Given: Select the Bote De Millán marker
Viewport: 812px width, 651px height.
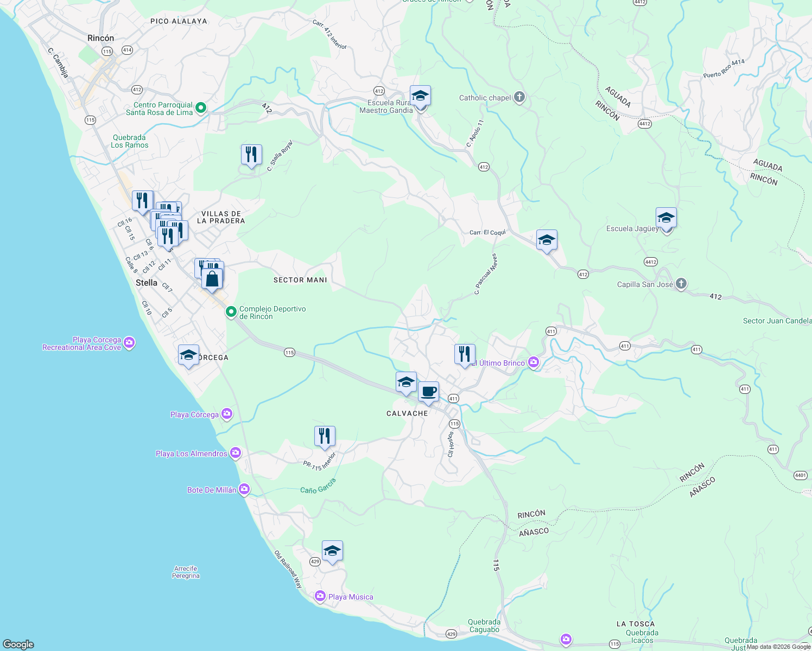Looking at the screenshot, I should point(244,489).
